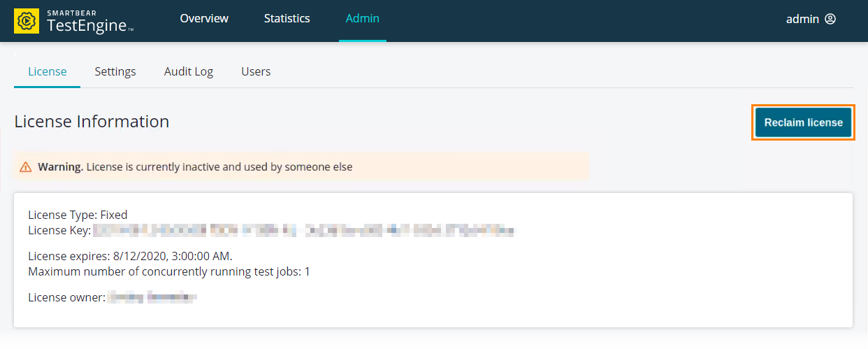Open the Users tab
Screen dimensions: 868x349
[256, 71]
